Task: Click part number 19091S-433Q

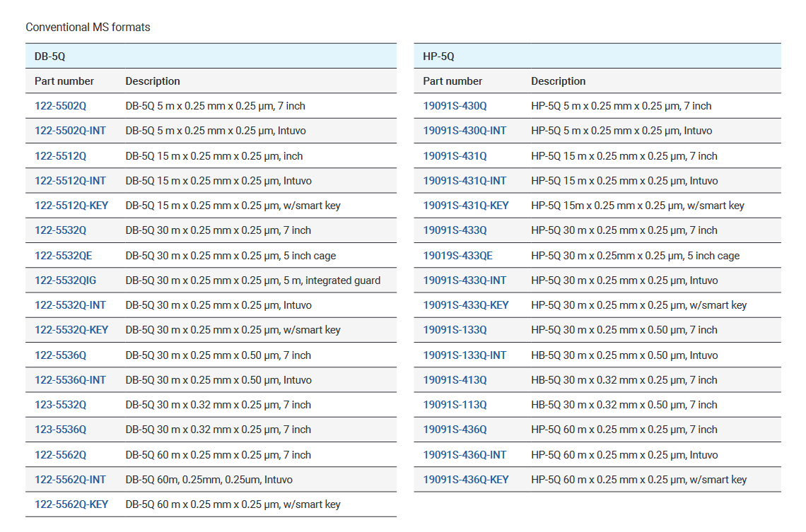Action: [455, 230]
